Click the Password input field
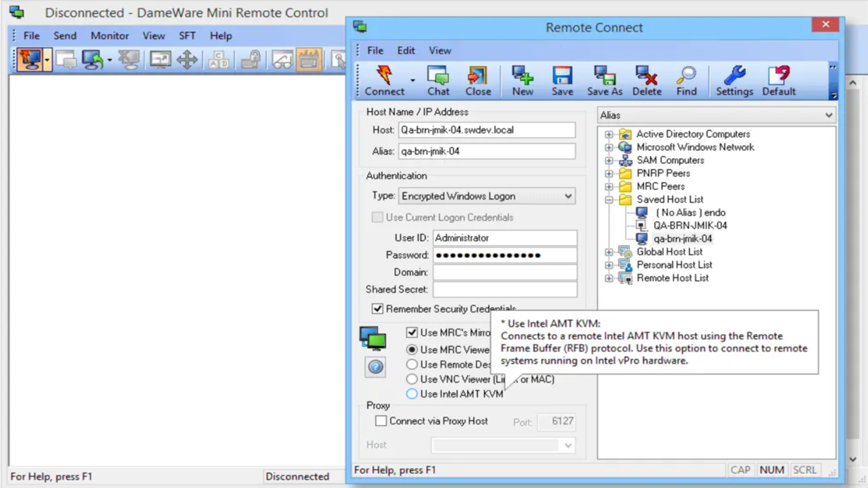 tap(505, 255)
